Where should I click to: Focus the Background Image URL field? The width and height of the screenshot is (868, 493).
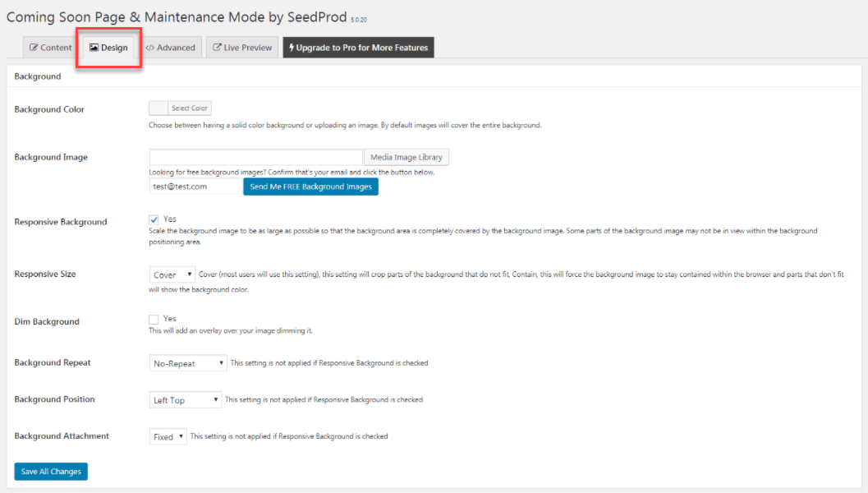click(x=255, y=157)
